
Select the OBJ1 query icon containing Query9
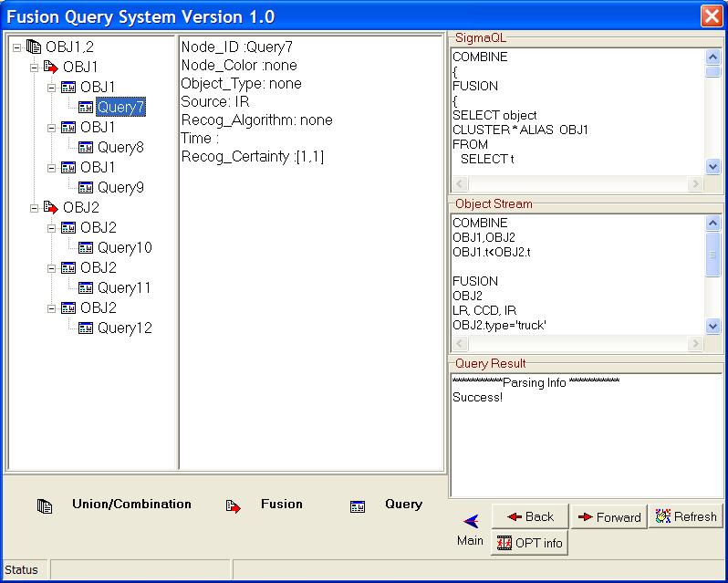68,168
